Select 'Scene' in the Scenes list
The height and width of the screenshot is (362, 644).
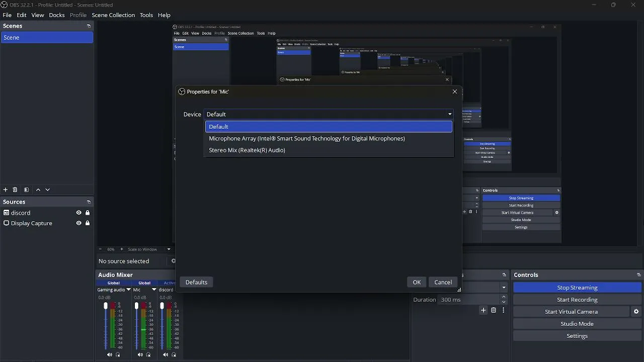coord(47,38)
